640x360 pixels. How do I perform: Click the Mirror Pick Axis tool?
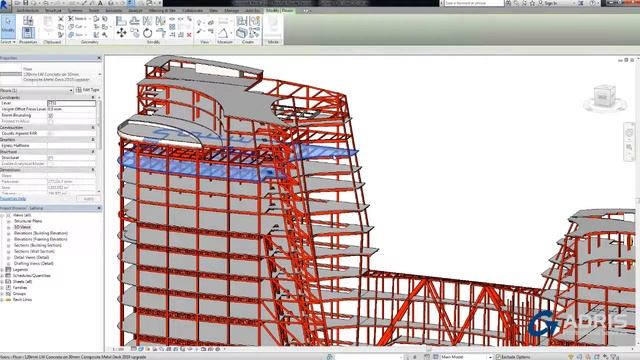click(x=147, y=20)
